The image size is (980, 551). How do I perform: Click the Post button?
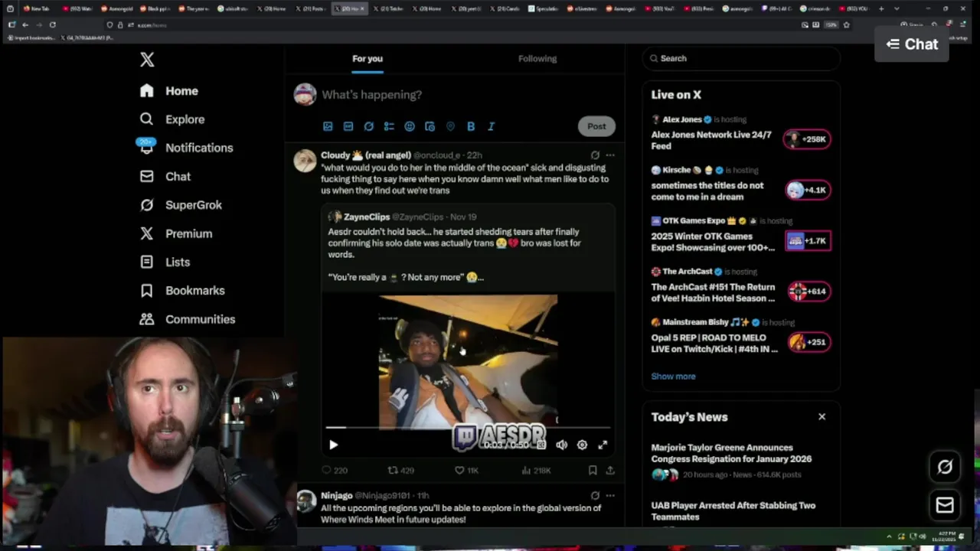click(596, 126)
